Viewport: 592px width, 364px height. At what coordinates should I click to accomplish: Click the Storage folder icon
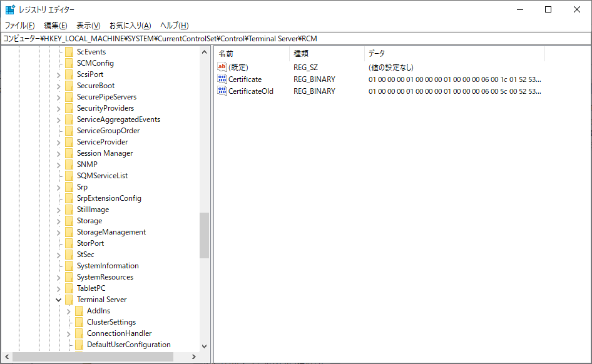point(69,221)
